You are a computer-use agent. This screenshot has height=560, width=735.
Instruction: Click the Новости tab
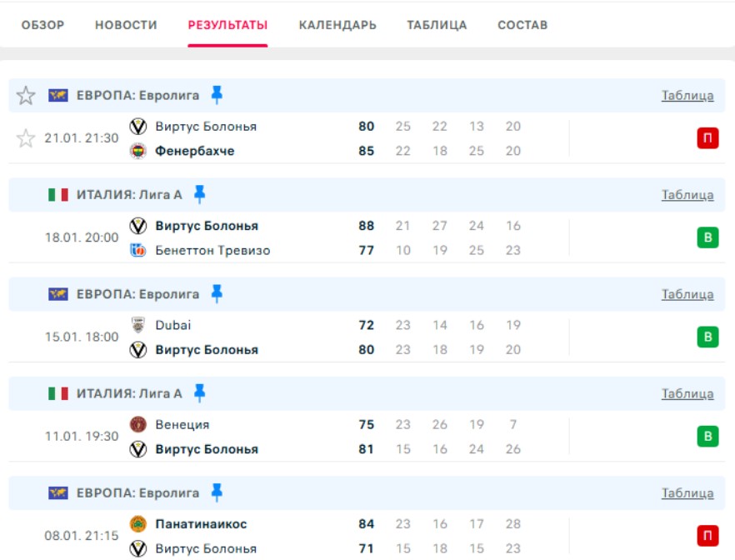pyautogui.click(x=126, y=25)
